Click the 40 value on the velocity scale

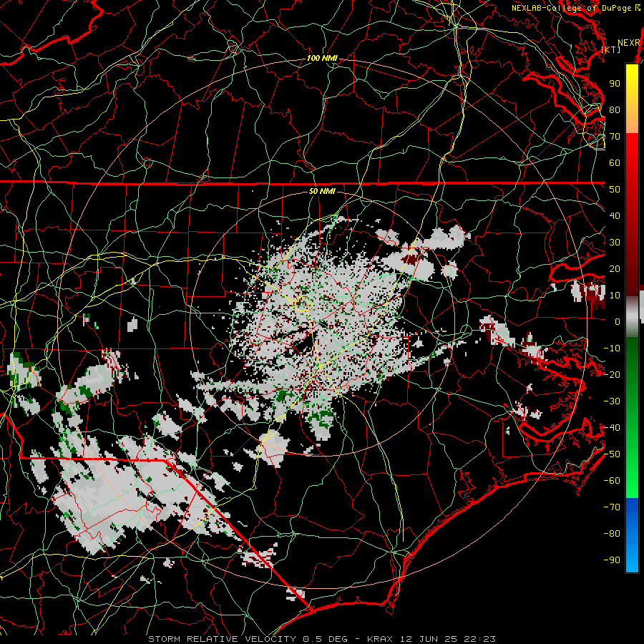(615, 216)
